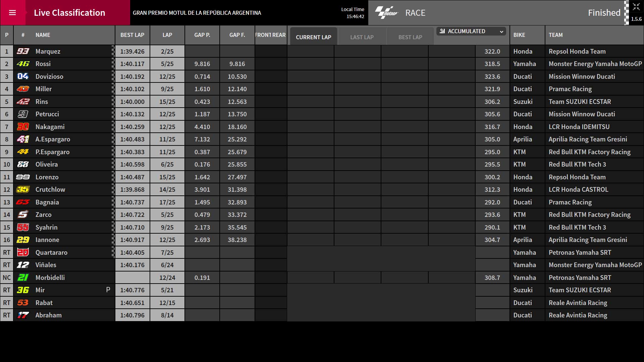
Task: Click Abraham's Reale Avintia Racing team
Action: click(x=578, y=315)
